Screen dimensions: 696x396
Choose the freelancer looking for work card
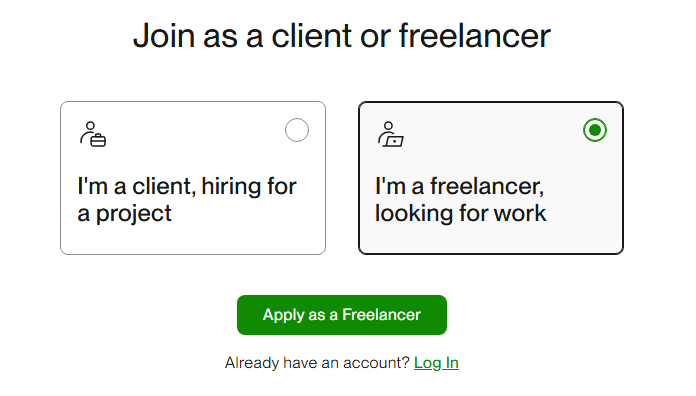point(491,178)
